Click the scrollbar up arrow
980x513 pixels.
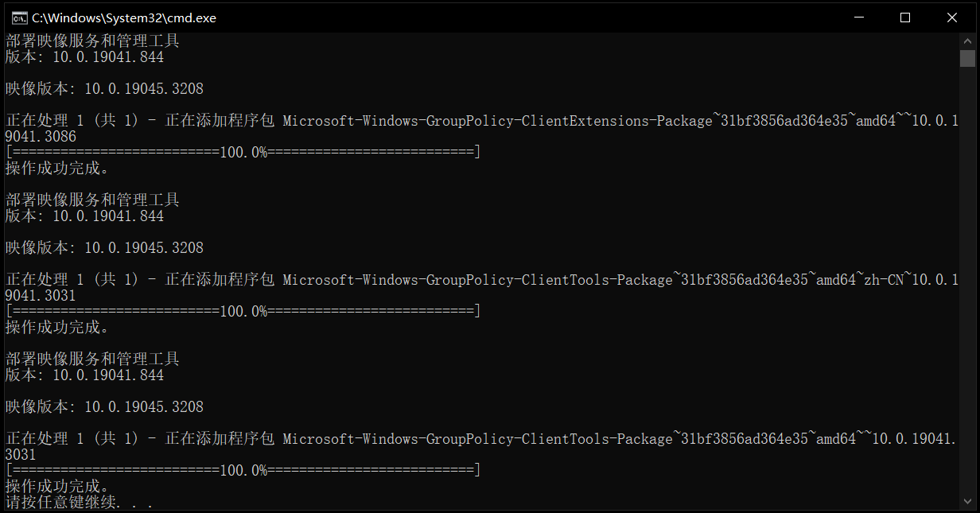coord(967,41)
